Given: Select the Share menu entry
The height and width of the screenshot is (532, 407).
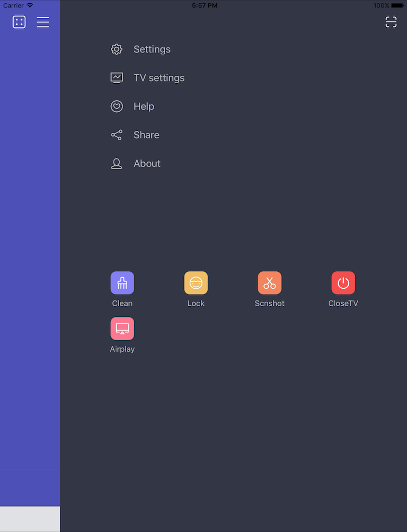Looking at the screenshot, I should (146, 135).
